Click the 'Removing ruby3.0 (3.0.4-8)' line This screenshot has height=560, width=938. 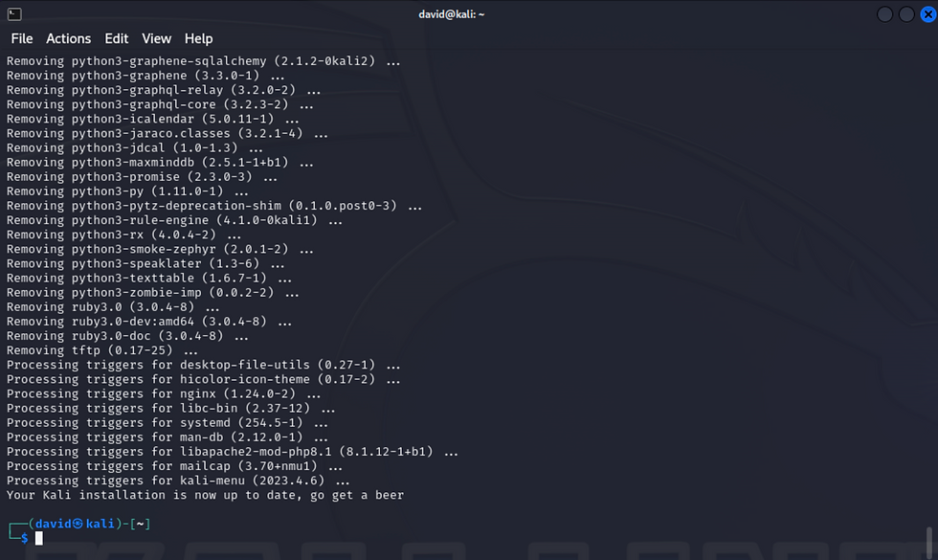pyautogui.click(x=113, y=307)
